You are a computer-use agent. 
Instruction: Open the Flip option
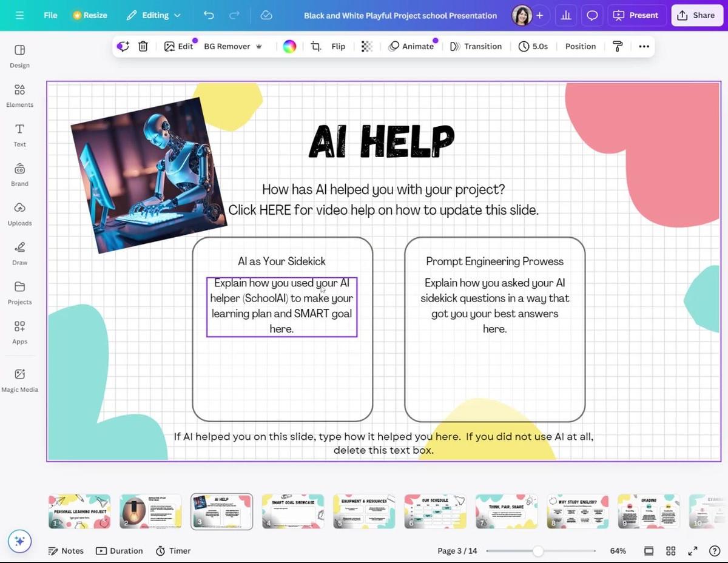339,46
